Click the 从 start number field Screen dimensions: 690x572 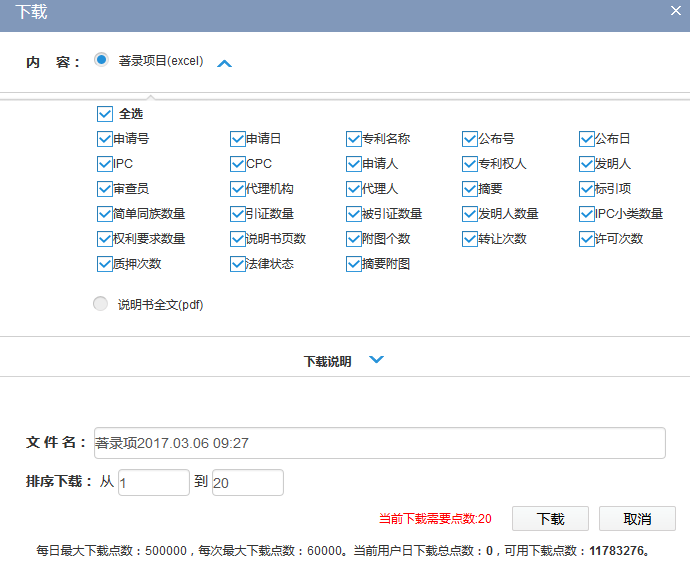pyautogui.click(x=153, y=483)
